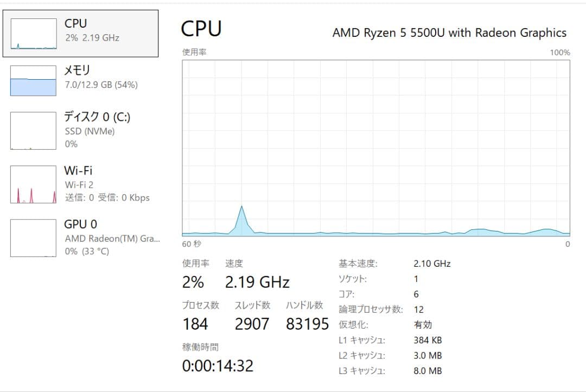
Task: Click the 稼働時間 uptime 0:00:14:32
Action: pyautogui.click(x=217, y=365)
